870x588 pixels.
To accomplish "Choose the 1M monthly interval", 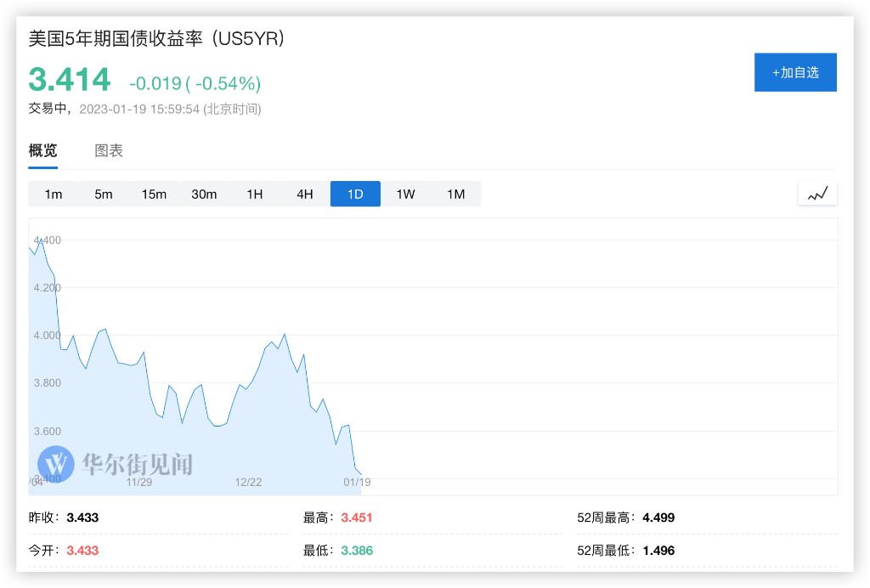I will coord(456,194).
